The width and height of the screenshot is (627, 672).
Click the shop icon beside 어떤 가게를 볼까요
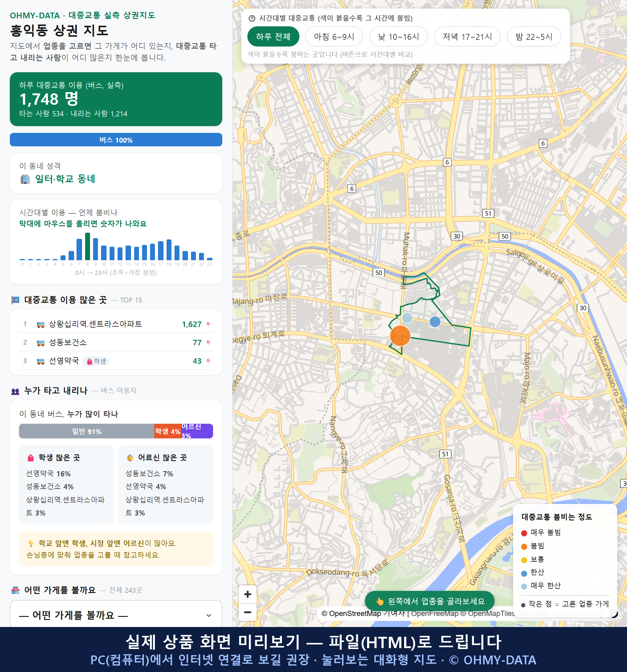(15, 590)
